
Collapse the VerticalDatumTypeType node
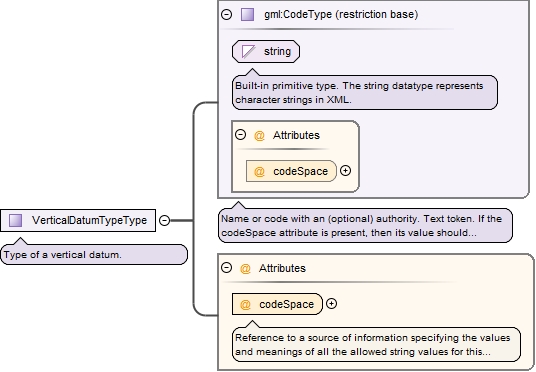(x=164, y=220)
